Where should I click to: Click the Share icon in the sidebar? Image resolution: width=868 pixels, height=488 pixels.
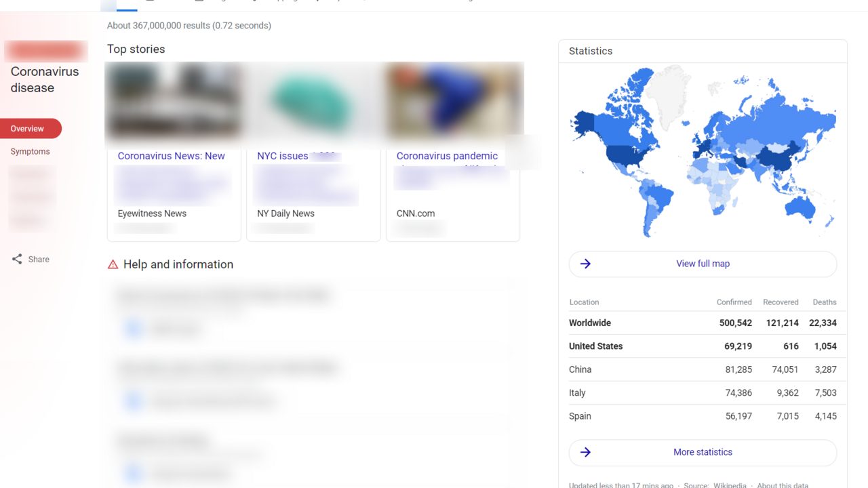point(17,259)
